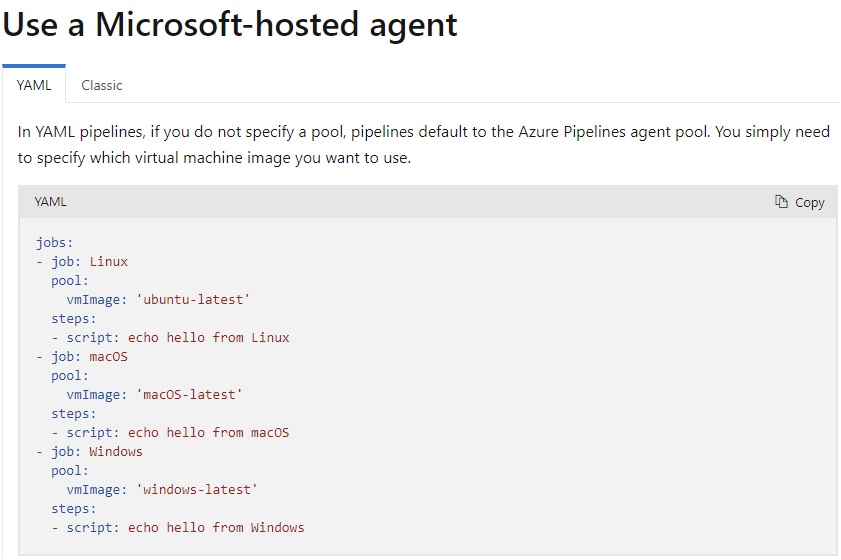Click the 'jobs:' line in code

click(x=55, y=242)
